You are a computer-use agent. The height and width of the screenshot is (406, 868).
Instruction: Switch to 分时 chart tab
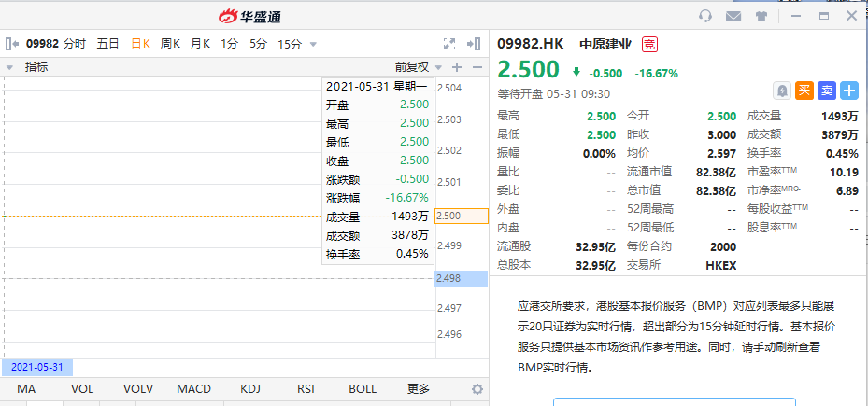[75, 44]
